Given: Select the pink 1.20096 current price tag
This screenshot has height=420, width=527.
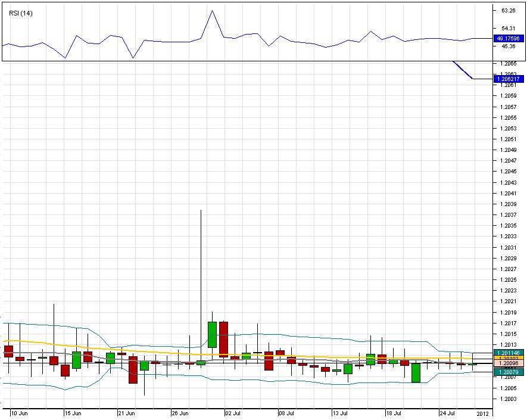Looking at the screenshot, I should point(508,363).
